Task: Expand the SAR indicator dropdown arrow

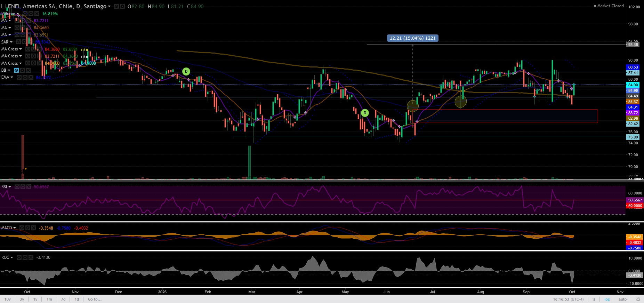Action: (11, 42)
